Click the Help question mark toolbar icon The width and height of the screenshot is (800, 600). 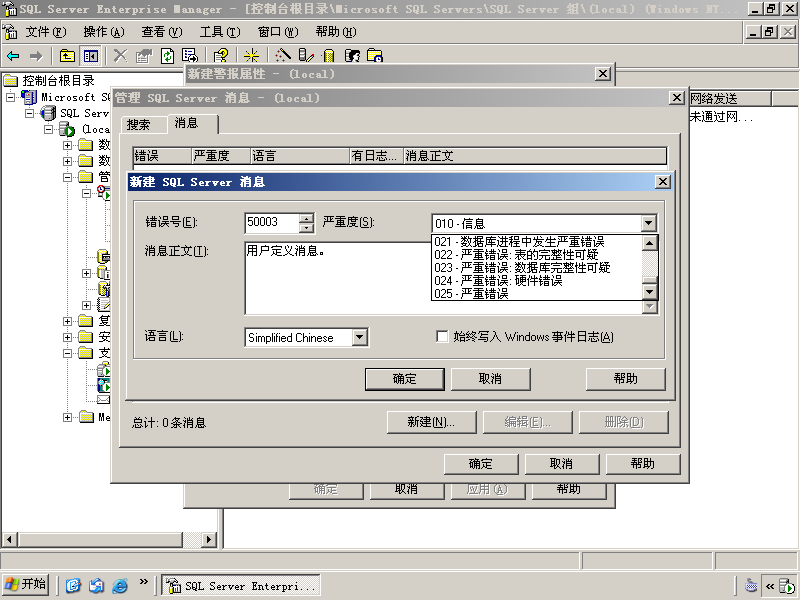coord(221,56)
